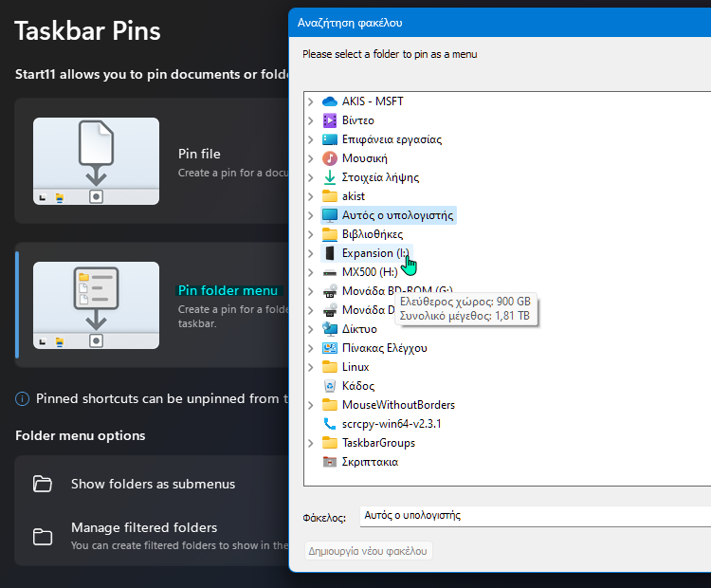
Task: Expand the Βίντεο tree node
Action: tap(311, 120)
